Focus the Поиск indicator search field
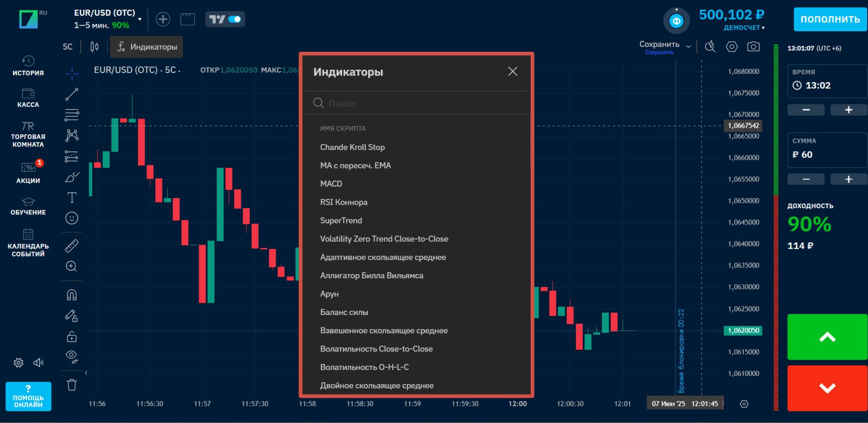Screen dimensions: 868x423 point(416,103)
